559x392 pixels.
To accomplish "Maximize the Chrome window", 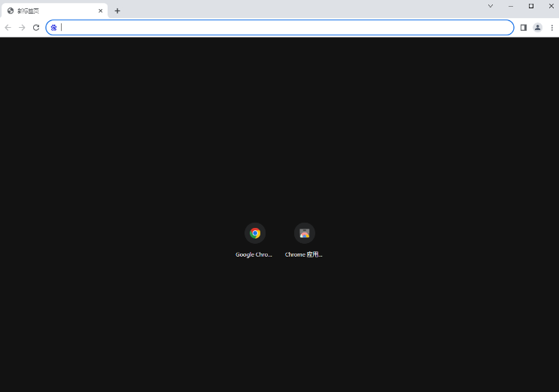I will point(531,6).
